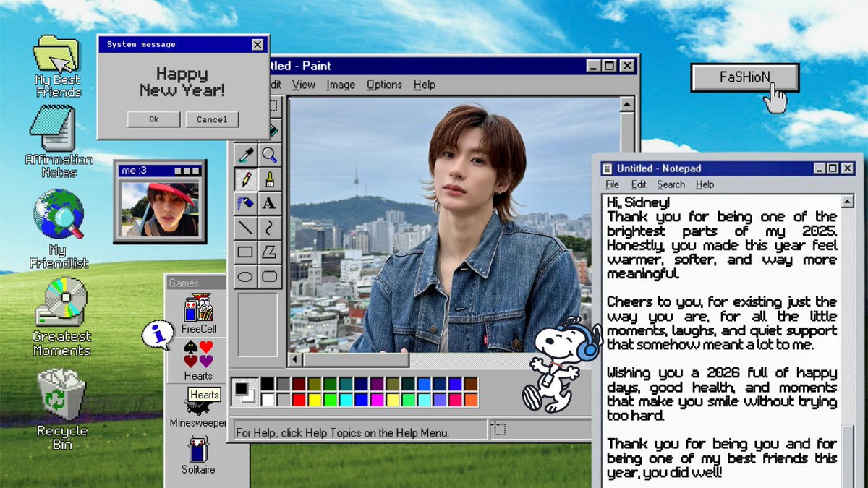
Task: Launch Hearts from the Games panel
Action: [x=198, y=360]
